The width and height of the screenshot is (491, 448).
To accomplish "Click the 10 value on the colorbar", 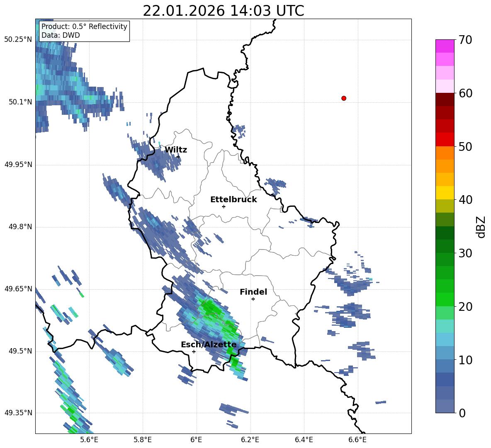I will coord(465,360).
